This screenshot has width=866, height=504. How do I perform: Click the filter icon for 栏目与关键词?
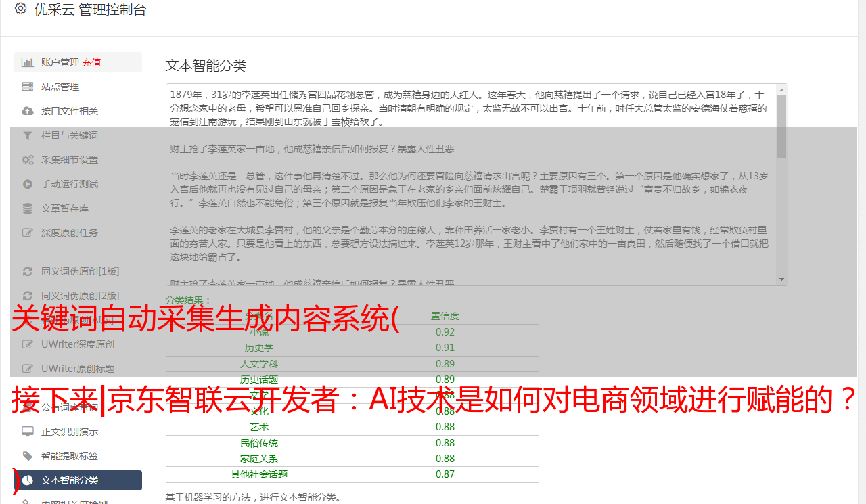28,135
